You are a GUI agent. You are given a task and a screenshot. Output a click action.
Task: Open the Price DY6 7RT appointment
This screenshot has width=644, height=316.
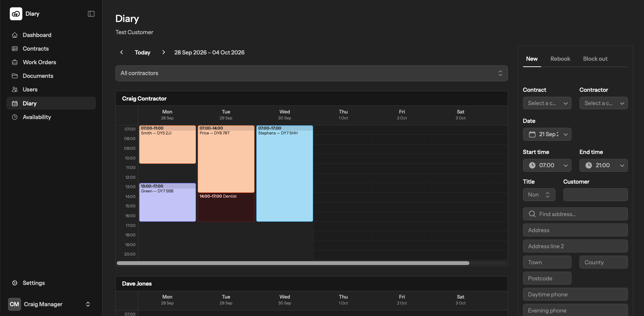point(226,159)
